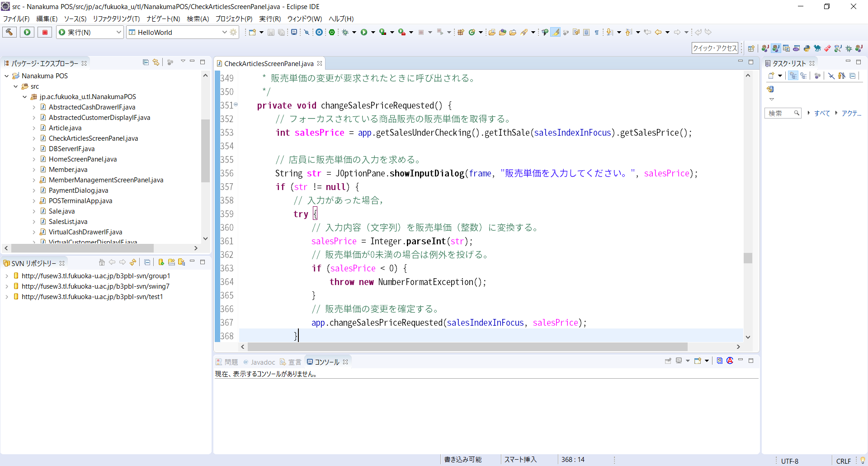Image resolution: width=868 pixels, height=466 pixels.
Task: Click the Next Annotation arrow icon
Action: pos(609,32)
